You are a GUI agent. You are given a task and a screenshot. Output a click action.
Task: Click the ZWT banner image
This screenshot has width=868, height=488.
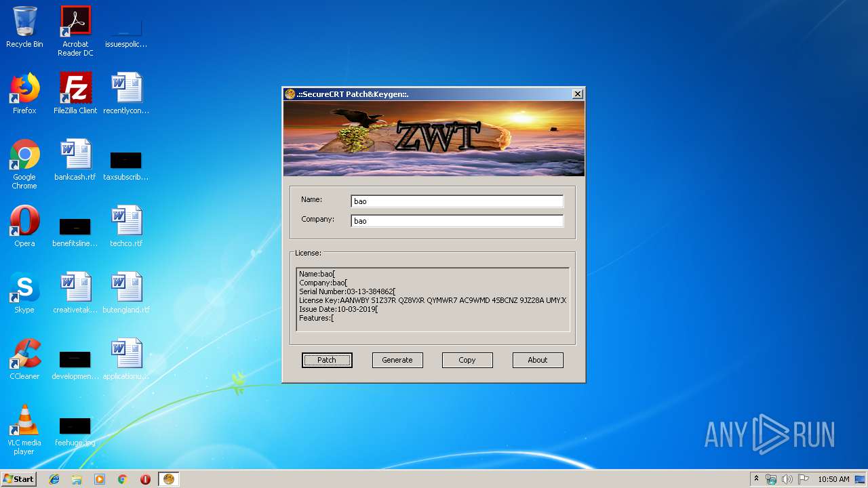tap(434, 139)
